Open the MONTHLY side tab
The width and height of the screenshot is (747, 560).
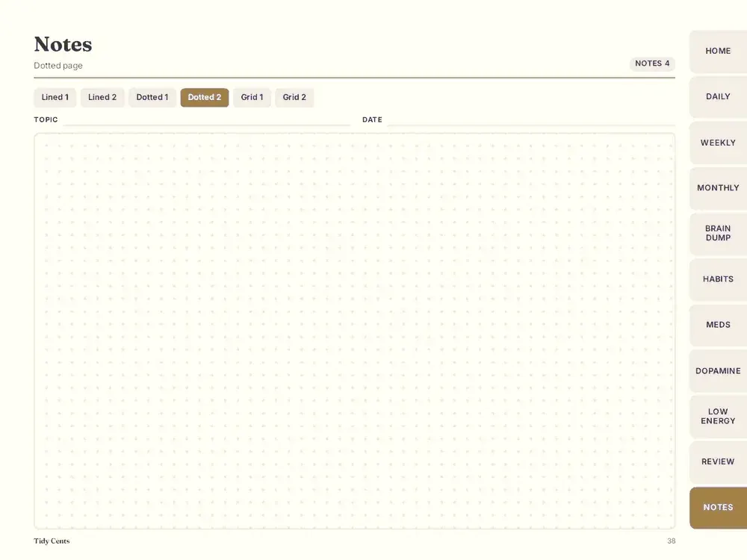(718, 188)
